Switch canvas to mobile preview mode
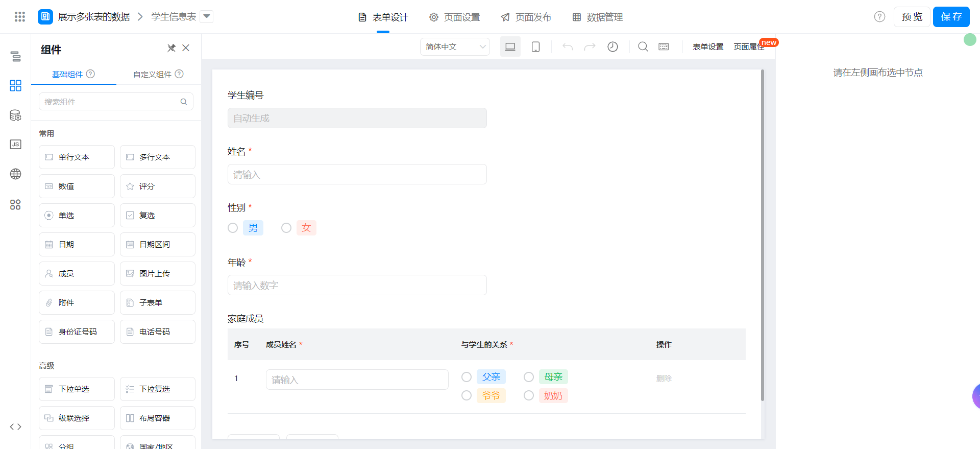Image resolution: width=980 pixels, height=449 pixels. [x=535, y=46]
